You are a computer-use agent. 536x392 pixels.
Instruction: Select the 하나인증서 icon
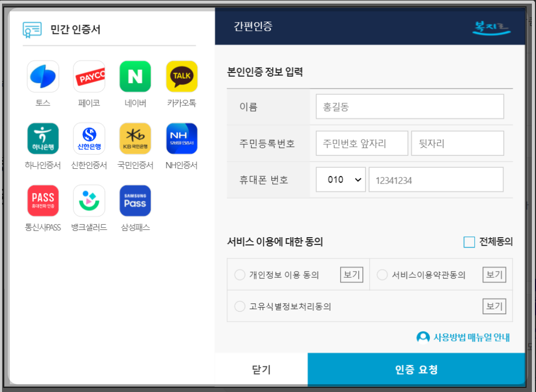43,138
